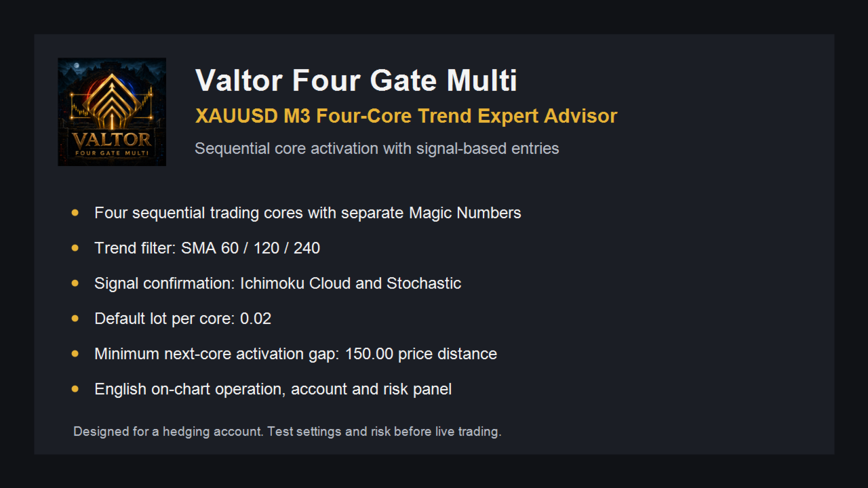Click the bullet dot beside Signal confirmation
The width and height of the screenshot is (868, 488).
point(75,283)
